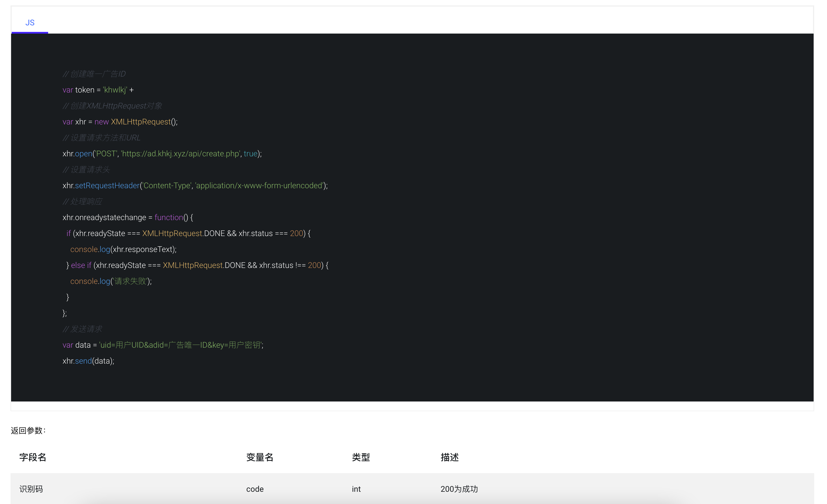Image resolution: width=827 pixels, height=504 pixels.
Task: Click the 识别码 field row
Action: pyautogui.click(x=413, y=489)
